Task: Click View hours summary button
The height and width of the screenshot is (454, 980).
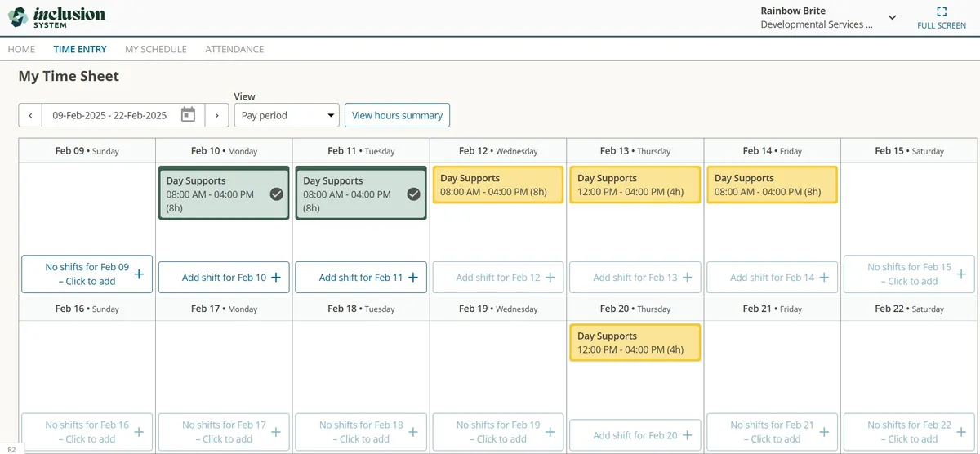Action: (397, 115)
